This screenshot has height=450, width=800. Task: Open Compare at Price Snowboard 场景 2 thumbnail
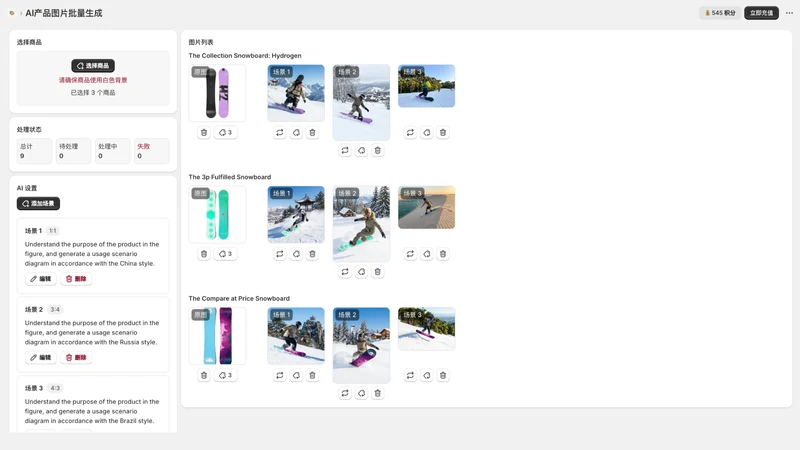point(361,345)
